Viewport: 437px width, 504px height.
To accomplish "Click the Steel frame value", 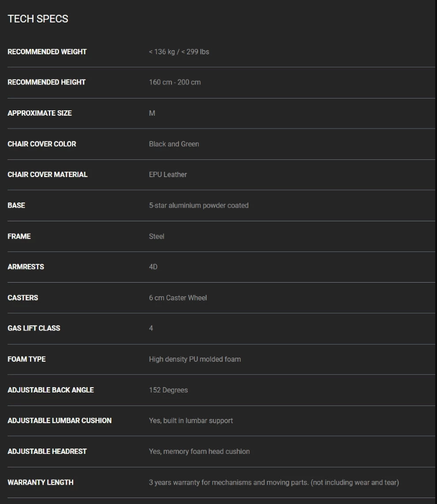I will point(157,236).
